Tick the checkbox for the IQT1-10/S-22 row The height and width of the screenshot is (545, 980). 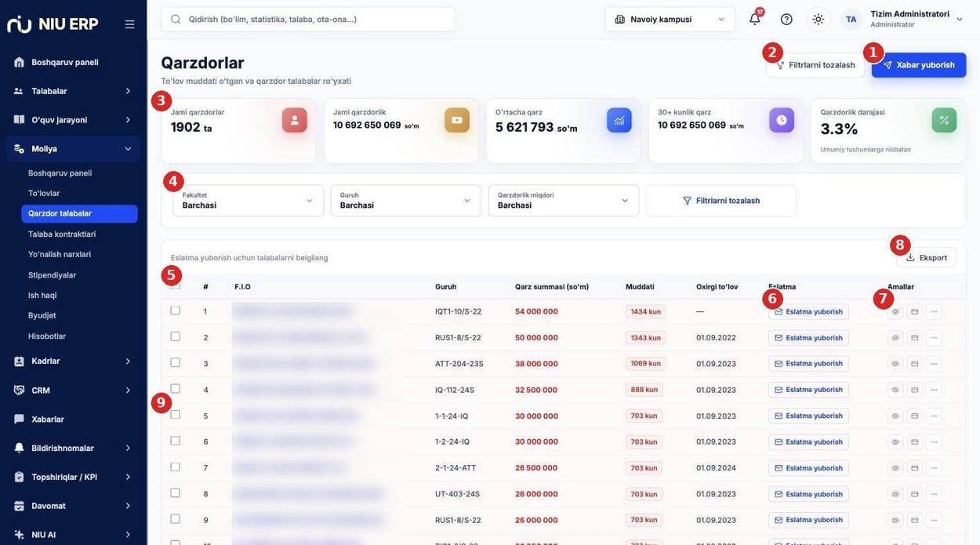tap(175, 311)
